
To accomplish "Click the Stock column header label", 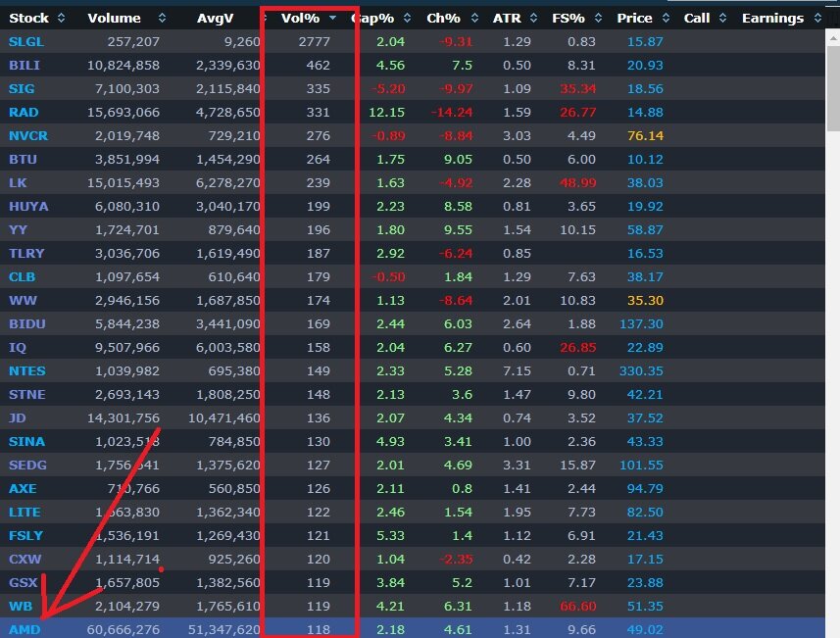I will pyautogui.click(x=29, y=19).
